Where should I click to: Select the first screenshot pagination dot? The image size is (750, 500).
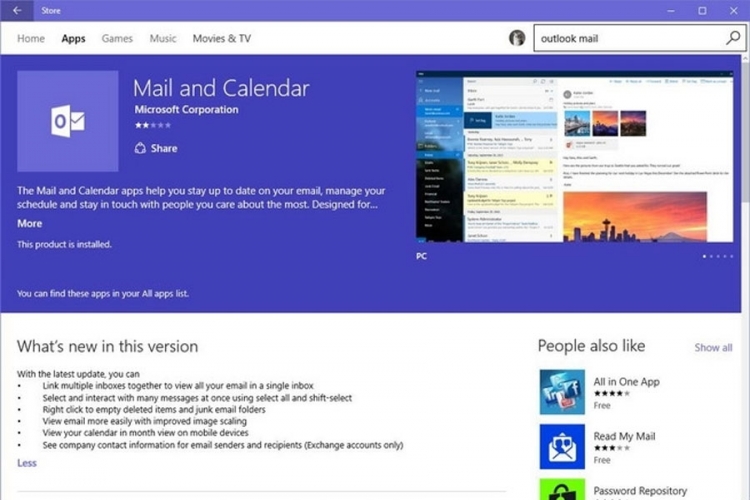(704, 256)
